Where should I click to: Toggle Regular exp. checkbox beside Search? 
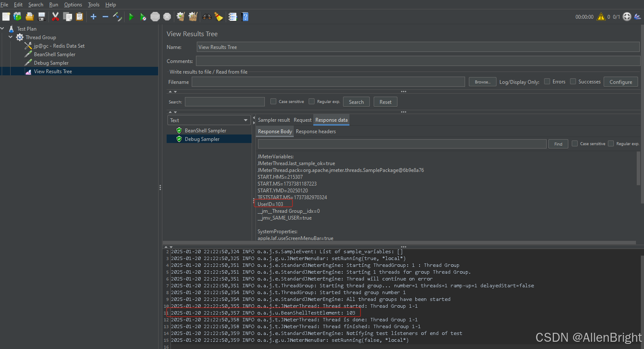[312, 101]
